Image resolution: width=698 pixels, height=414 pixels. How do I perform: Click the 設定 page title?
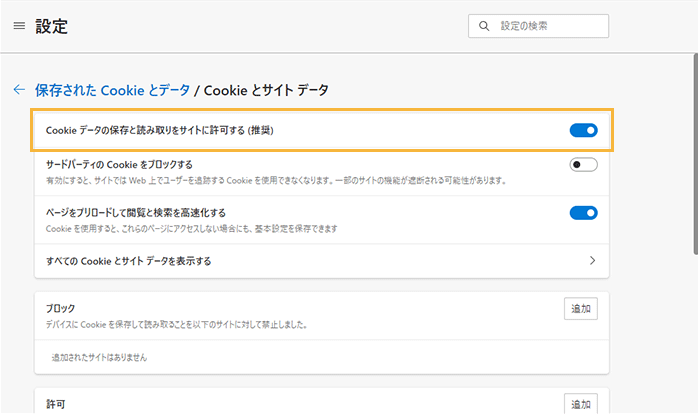pos(52,26)
